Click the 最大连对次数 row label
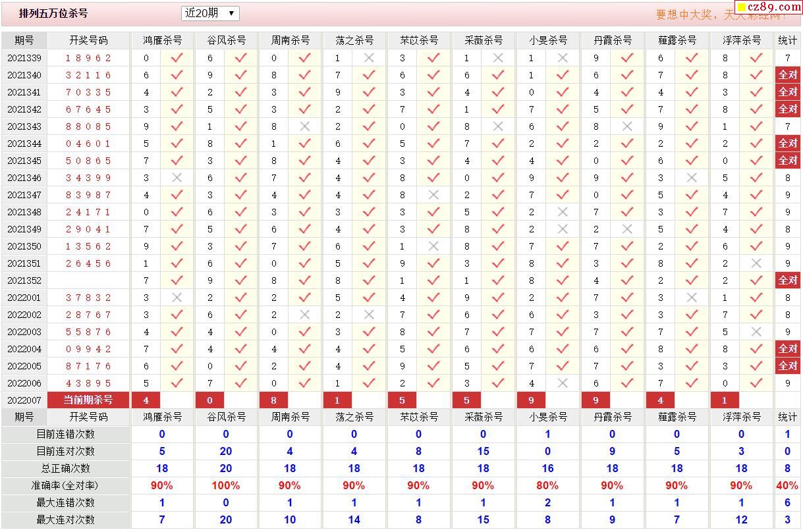 coord(66,520)
